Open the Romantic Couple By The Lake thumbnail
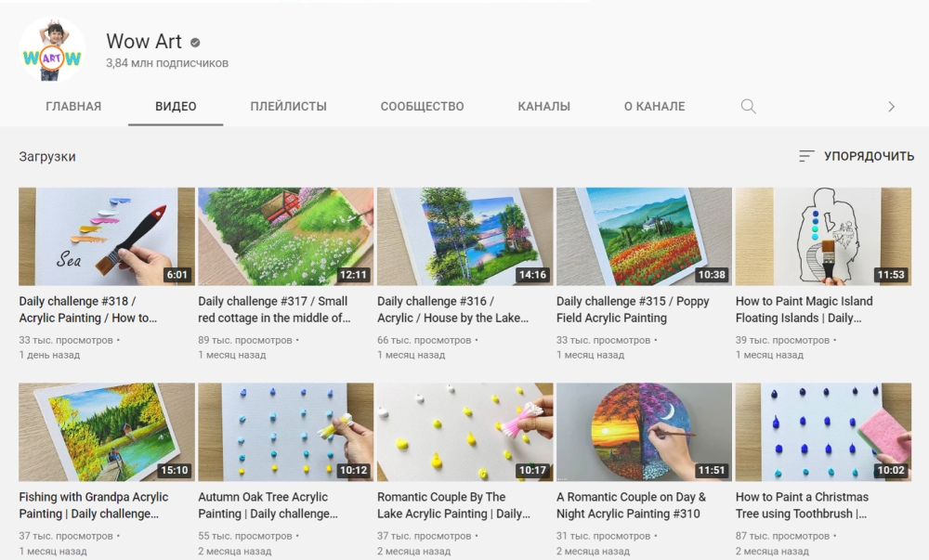 (465, 432)
